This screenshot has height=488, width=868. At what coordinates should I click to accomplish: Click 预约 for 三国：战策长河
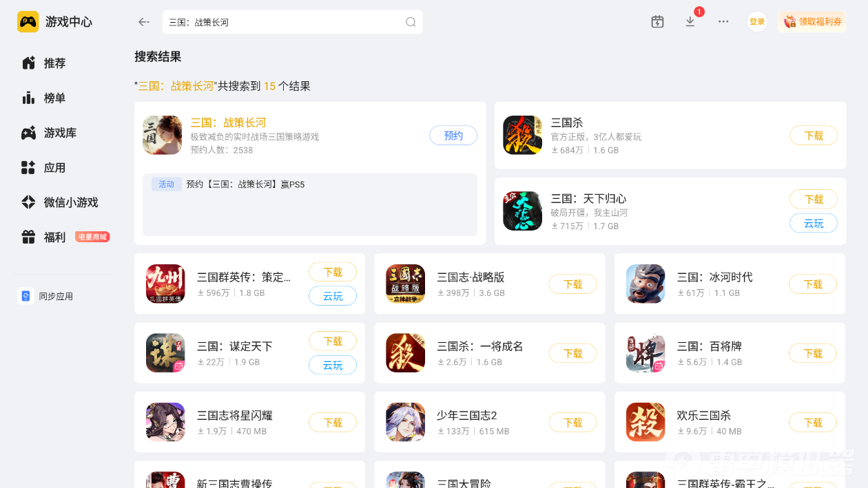453,136
